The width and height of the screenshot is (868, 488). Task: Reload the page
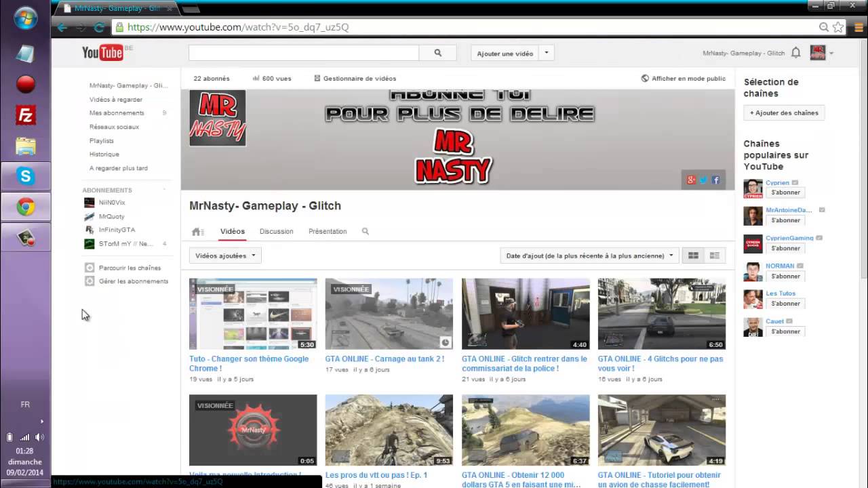click(99, 28)
